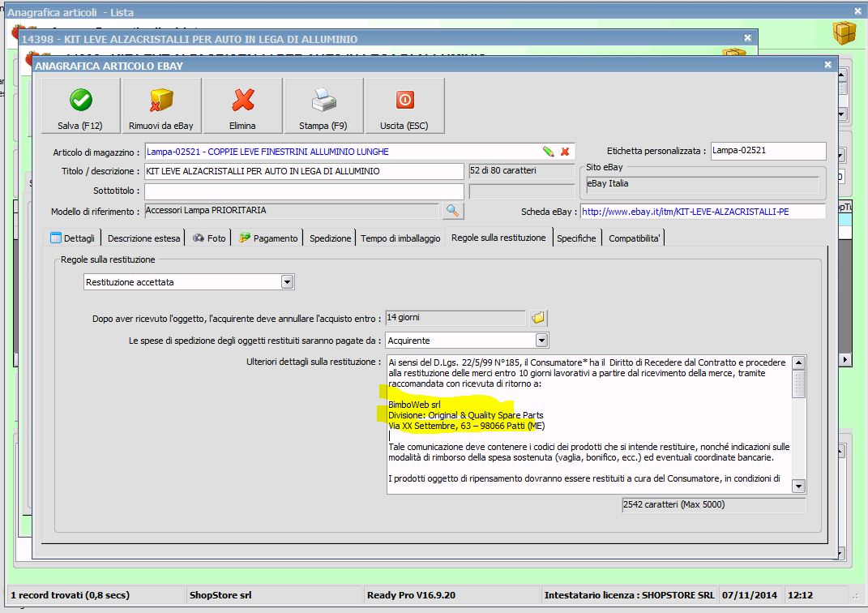Screen dimensions: 868x613
Task: Click the 14 giorni return period field
Action: coord(455,318)
